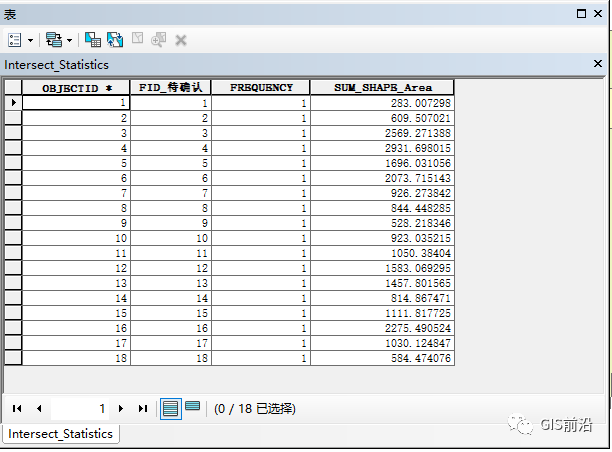
Task: Click area cell 283.007298
Action: (382, 103)
